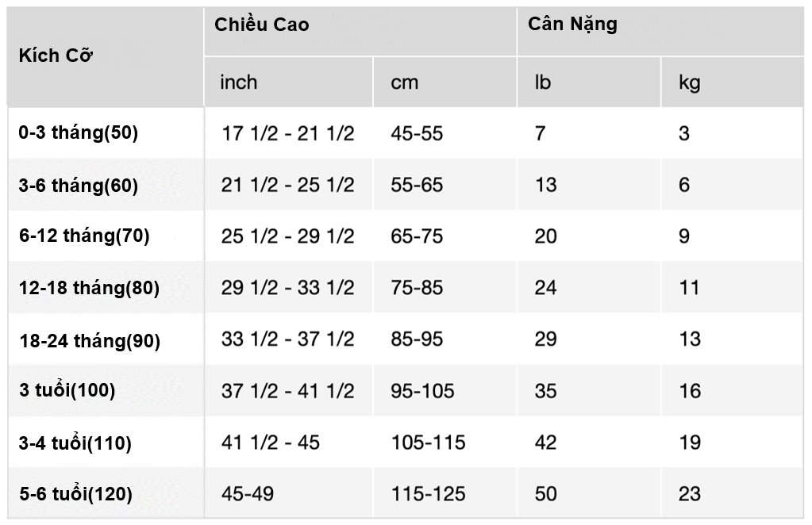Select the 115-125 cm height cell

tap(428, 494)
